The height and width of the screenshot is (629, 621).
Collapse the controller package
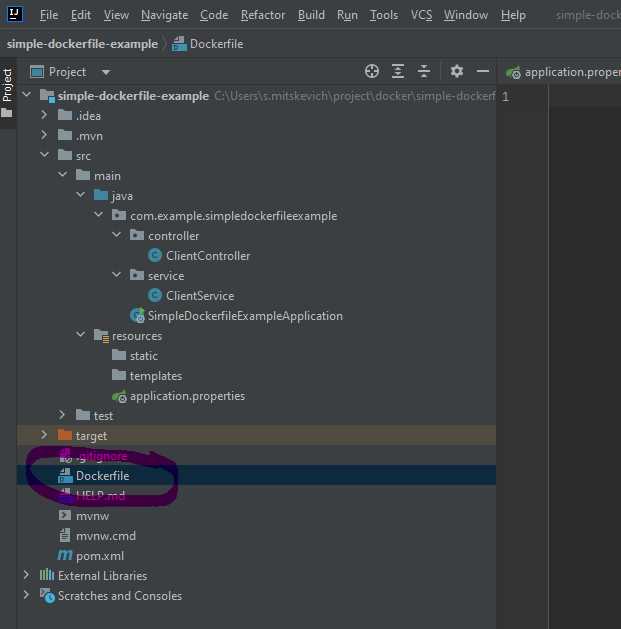click(x=117, y=235)
